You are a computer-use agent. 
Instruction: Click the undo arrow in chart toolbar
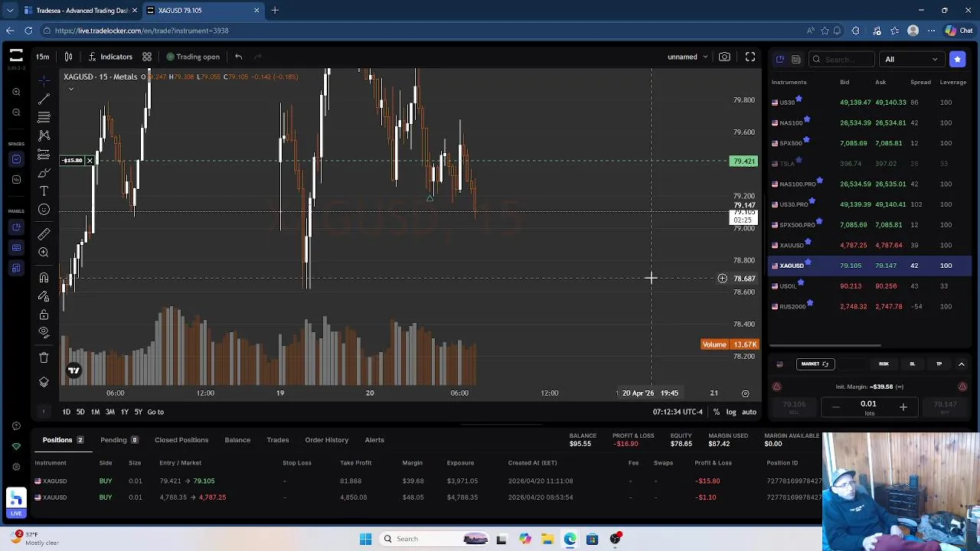238,57
